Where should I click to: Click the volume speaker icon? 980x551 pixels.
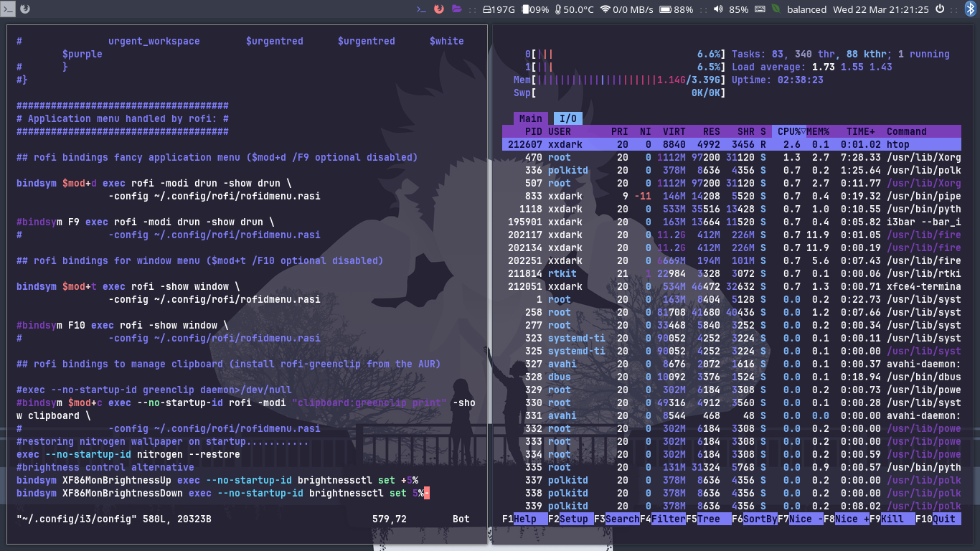718,9
